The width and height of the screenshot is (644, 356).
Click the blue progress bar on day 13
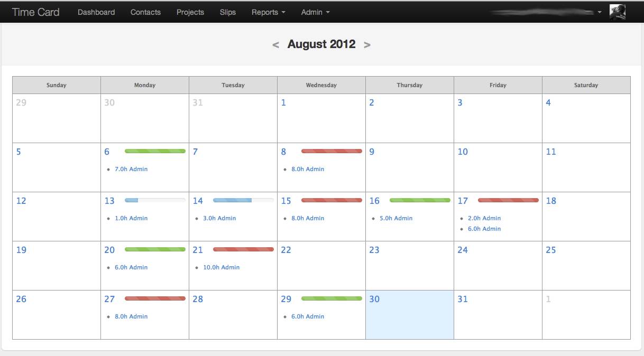[x=155, y=200]
